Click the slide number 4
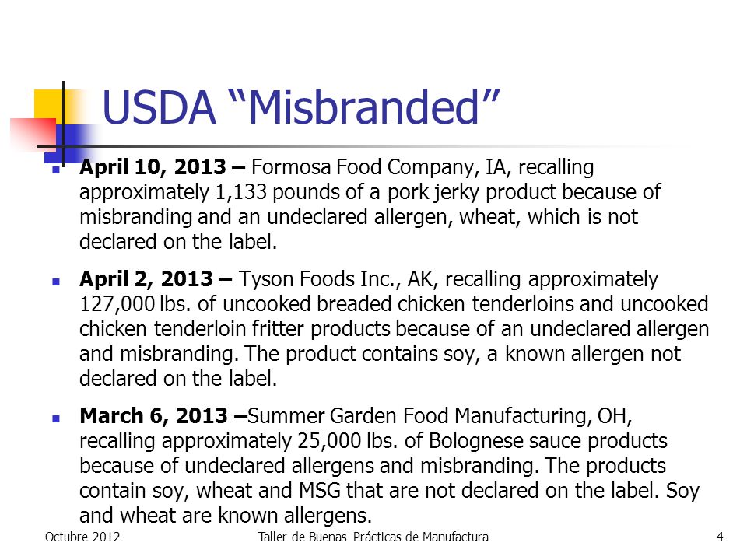Screen dimensions: 747x560 pos(720,537)
